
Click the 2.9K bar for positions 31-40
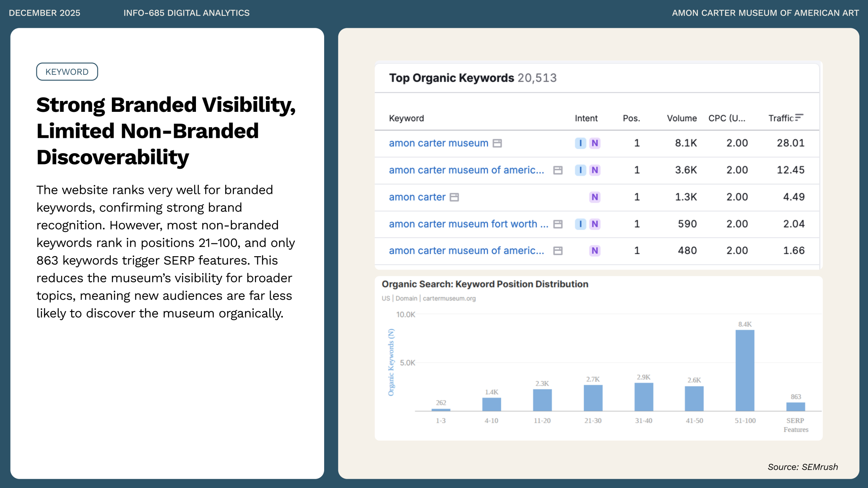pos(643,396)
